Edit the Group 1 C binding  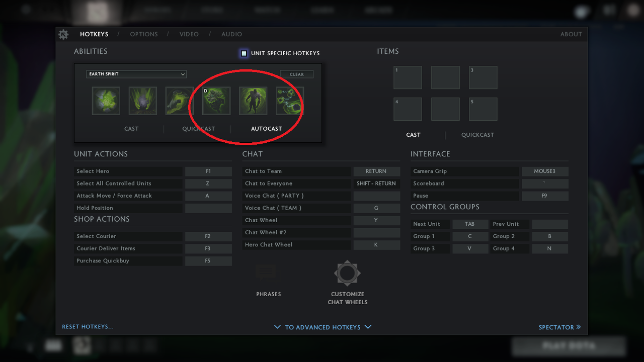click(x=470, y=236)
